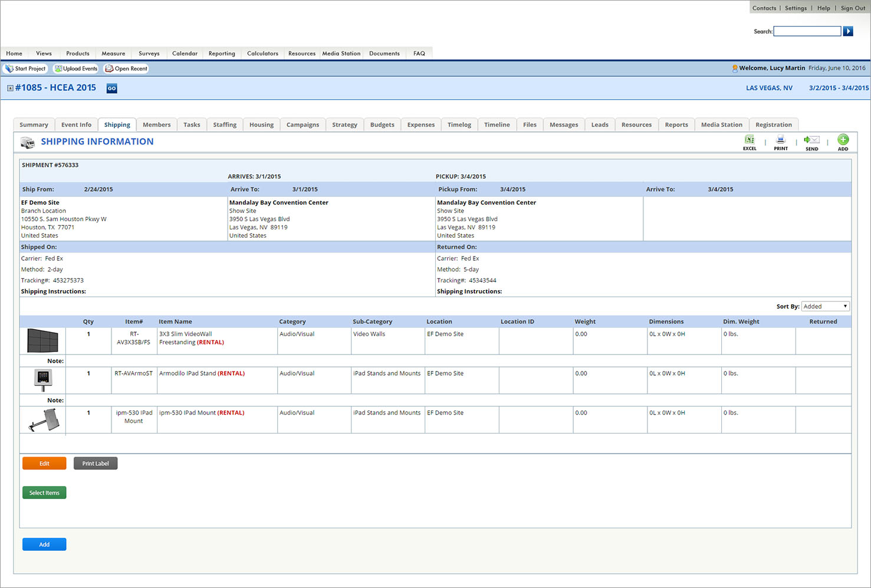The image size is (871, 588).
Task: Click the RT-AVArmoST item number
Action: (x=133, y=373)
